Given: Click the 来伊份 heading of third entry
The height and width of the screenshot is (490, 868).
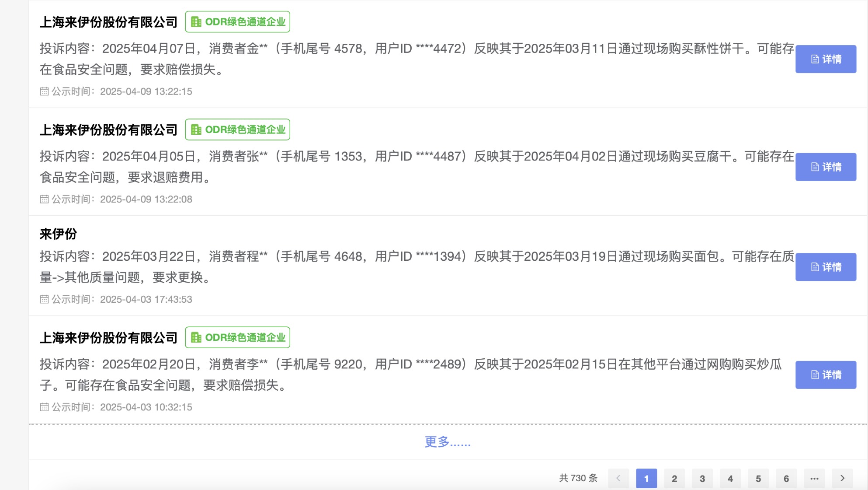Looking at the screenshot, I should coord(58,234).
